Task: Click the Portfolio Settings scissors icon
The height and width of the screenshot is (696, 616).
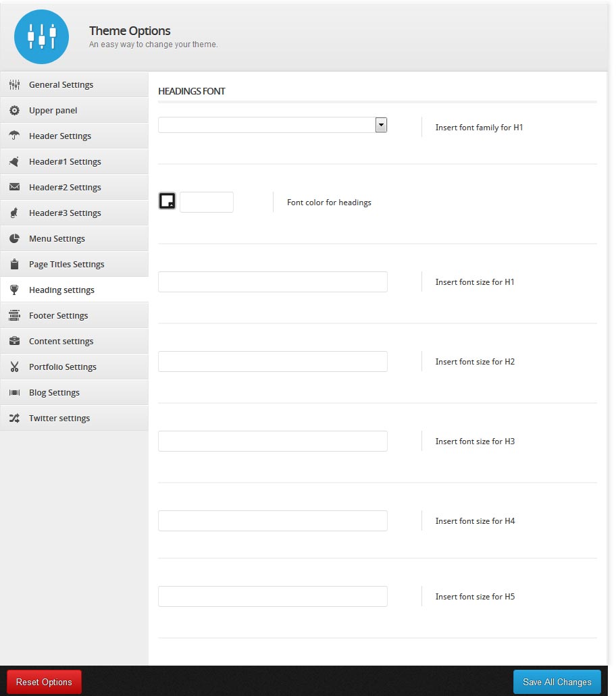Action: coord(14,367)
